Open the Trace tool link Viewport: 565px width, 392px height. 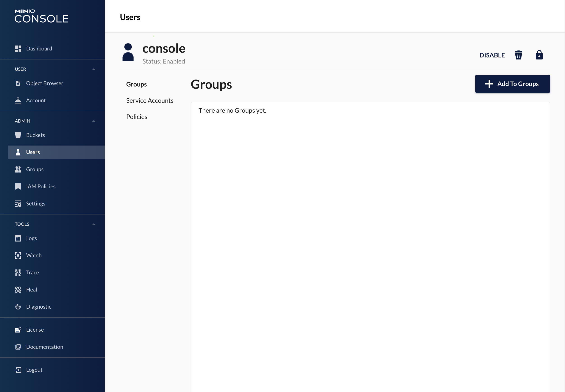click(32, 273)
